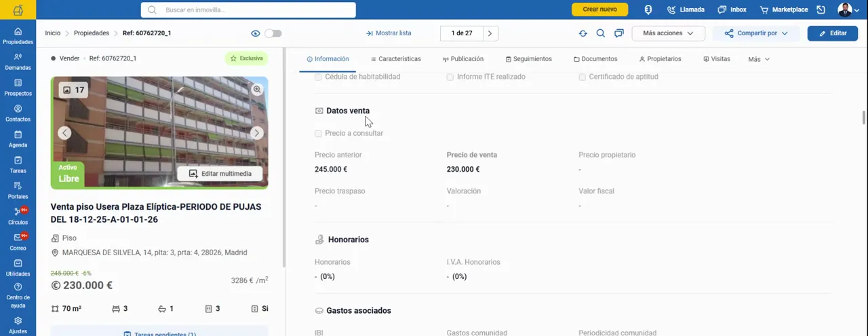This screenshot has width=868, height=336.
Task: Click Mostrar lista
Action: click(389, 33)
